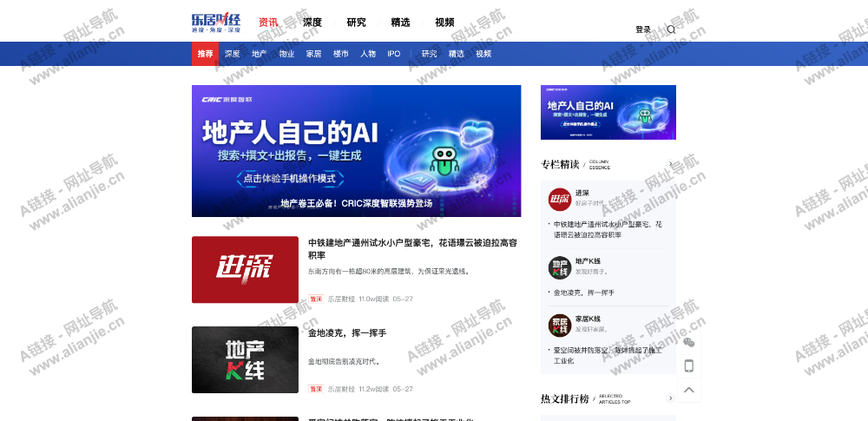Click the 家居K线 column name text
The height and width of the screenshot is (421, 868).
point(588,319)
